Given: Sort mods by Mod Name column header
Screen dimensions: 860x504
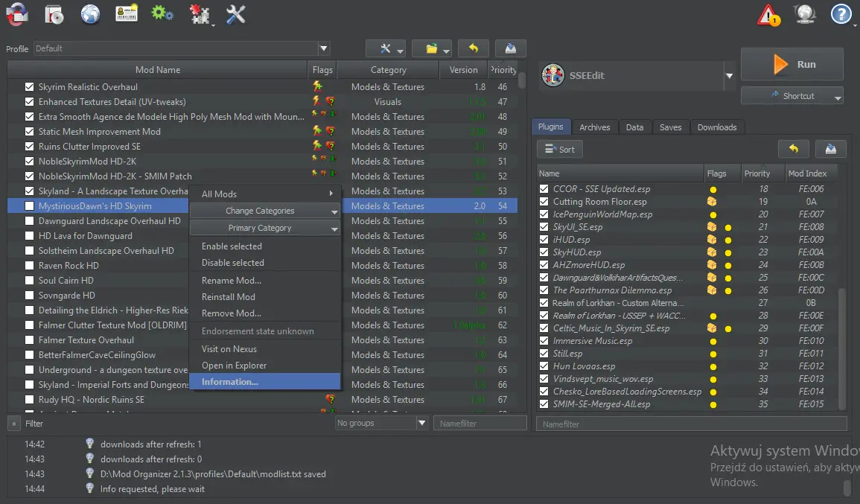Looking at the screenshot, I should pos(157,70).
